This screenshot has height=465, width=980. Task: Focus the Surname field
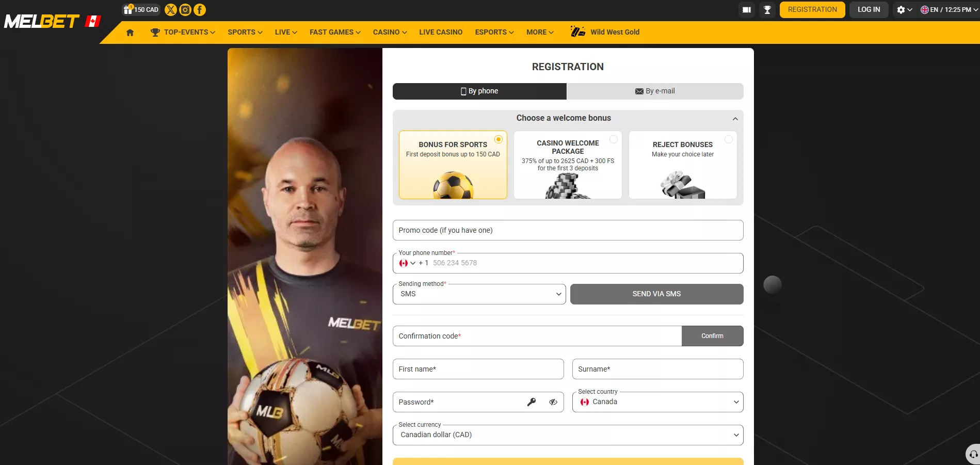[x=657, y=369]
